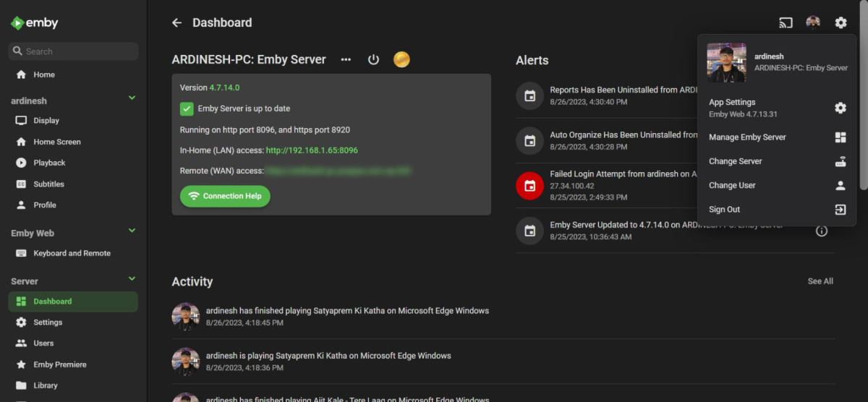Click the green up-to-date checkbox
The image size is (868, 402).
click(x=187, y=108)
